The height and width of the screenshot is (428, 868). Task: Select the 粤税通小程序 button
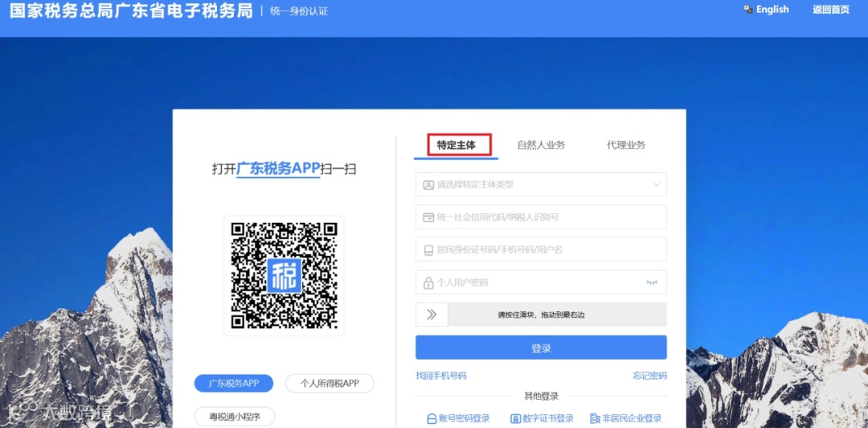[235, 417]
